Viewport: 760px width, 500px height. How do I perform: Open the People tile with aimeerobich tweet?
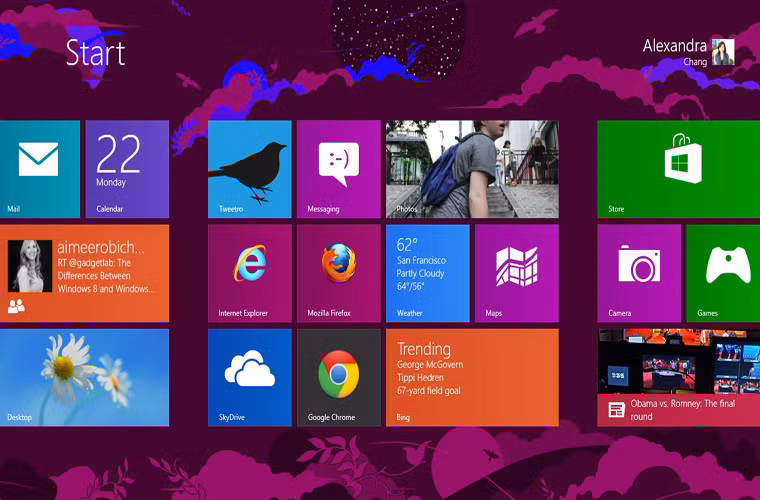[x=84, y=273]
